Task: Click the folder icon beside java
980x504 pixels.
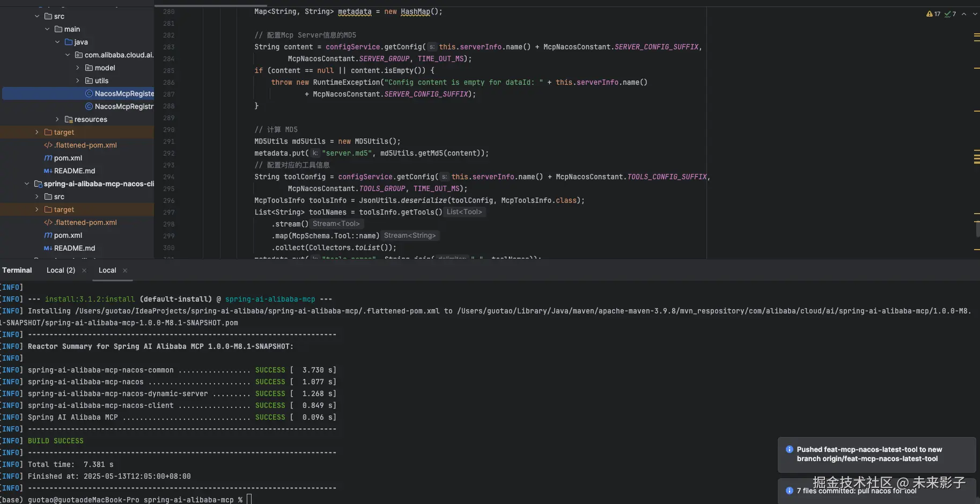Action: click(69, 42)
